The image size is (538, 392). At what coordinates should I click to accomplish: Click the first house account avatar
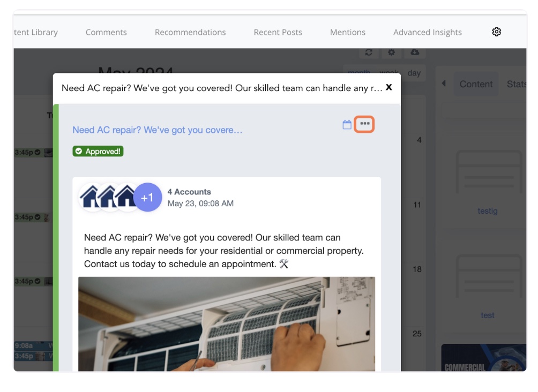[91, 198]
